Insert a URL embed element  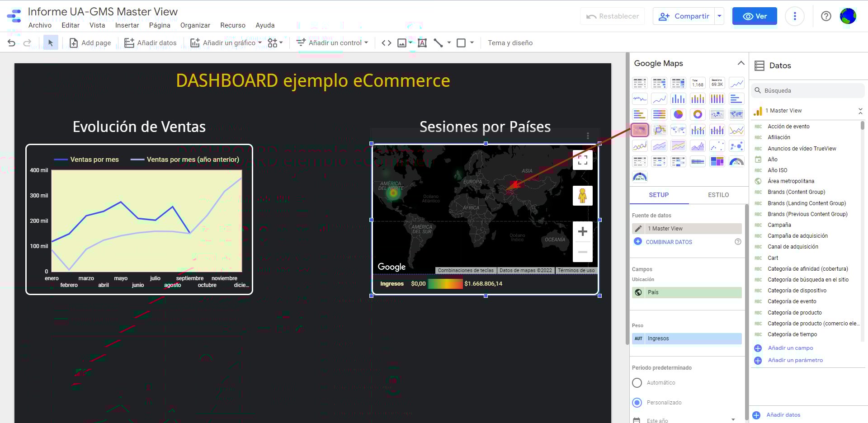coord(386,43)
